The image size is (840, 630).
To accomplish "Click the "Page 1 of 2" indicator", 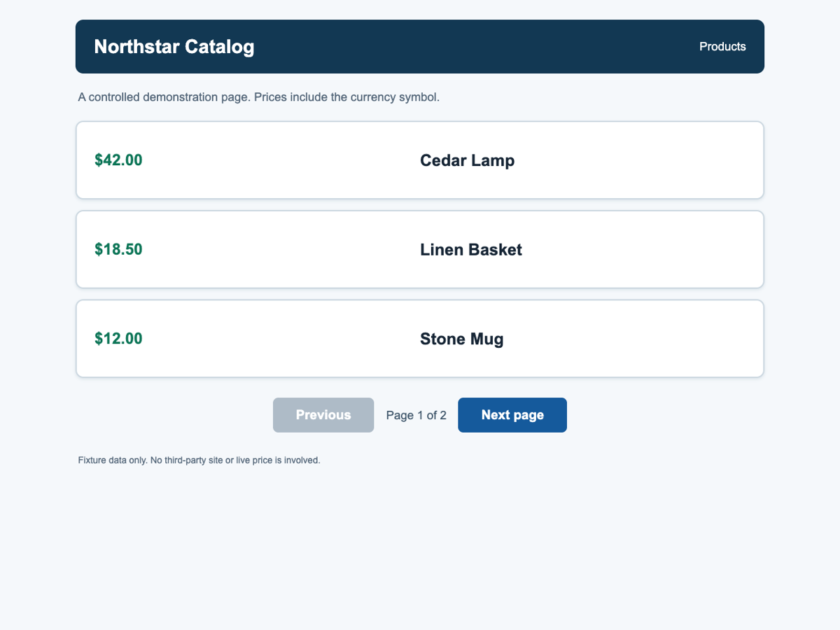I will point(416,415).
